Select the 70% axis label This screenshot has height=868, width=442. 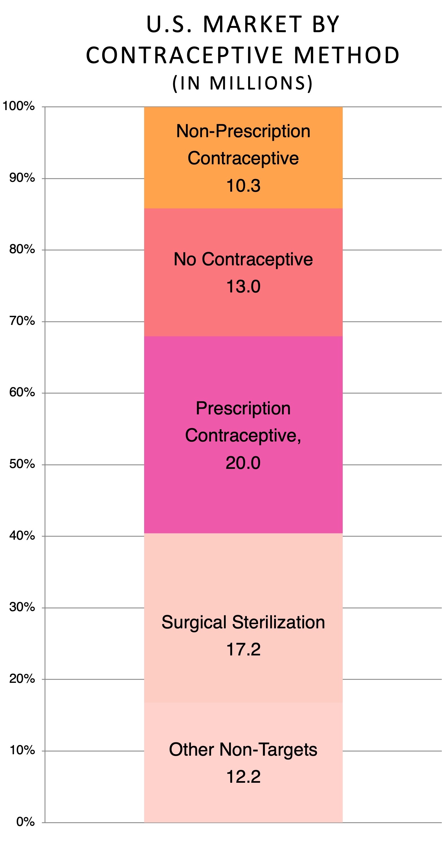22,321
